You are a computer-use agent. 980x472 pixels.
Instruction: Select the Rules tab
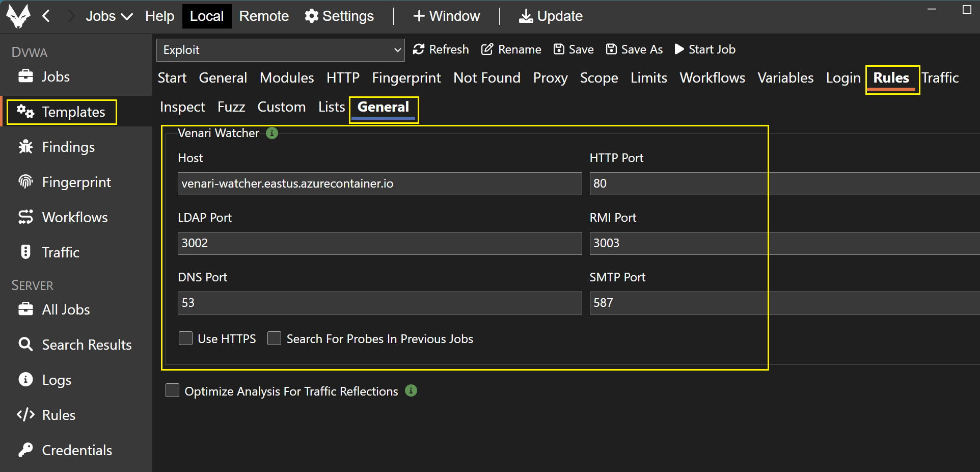pyautogui.click(x=891, y=78)
